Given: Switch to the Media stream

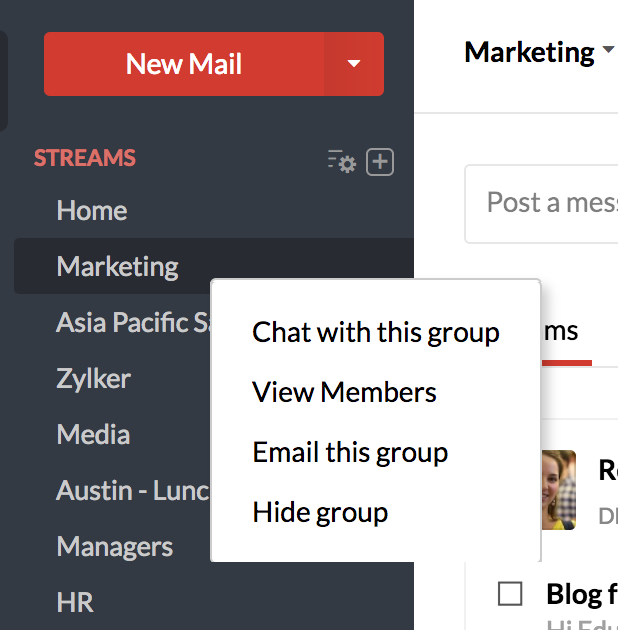Looking at the screenshot, I should (93, 435).
